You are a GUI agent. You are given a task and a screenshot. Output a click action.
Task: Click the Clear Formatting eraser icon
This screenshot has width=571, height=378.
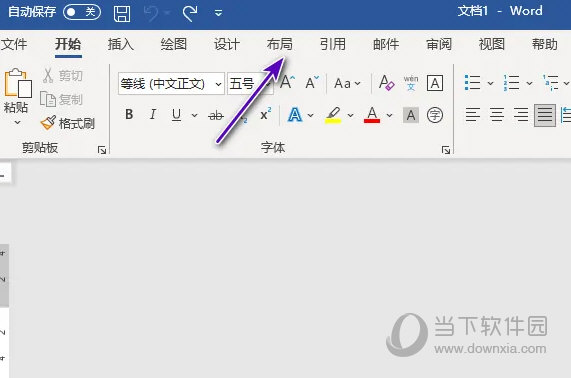click(386, 83)
